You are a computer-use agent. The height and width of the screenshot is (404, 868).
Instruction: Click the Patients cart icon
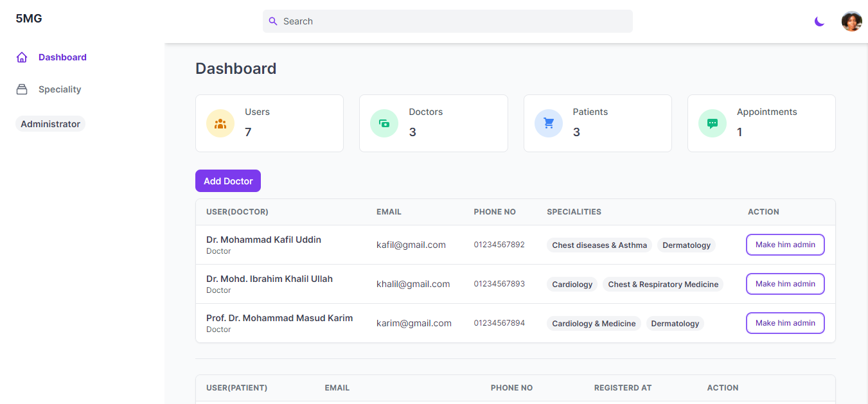548,123
